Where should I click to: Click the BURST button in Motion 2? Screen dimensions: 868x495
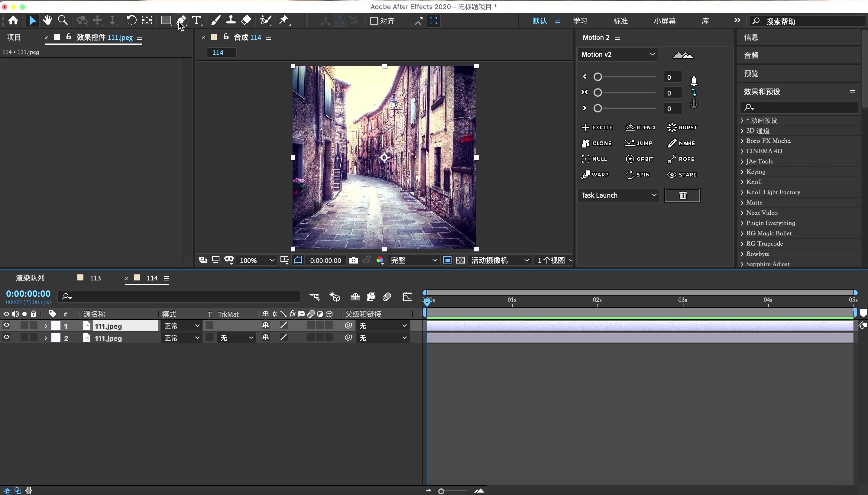click(x=682, y=128)
